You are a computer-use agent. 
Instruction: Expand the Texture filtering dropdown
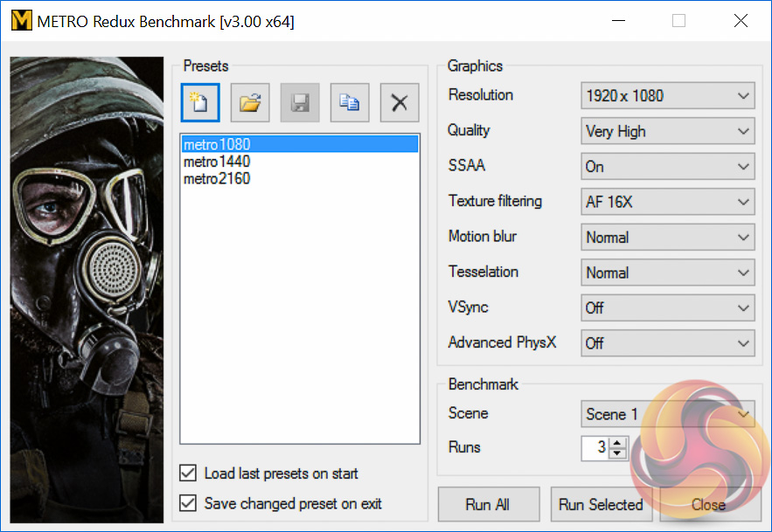(x=667, y=202)
